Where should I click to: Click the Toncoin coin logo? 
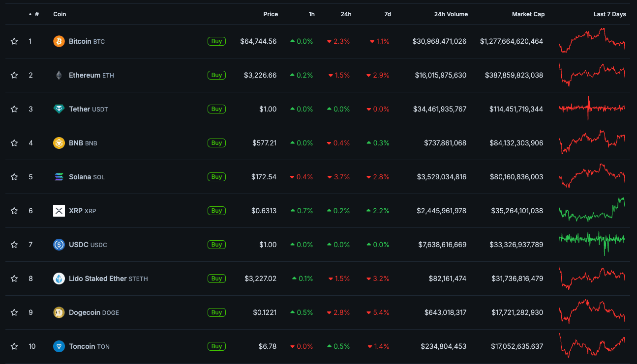pyautogui.click(x=59, y=346)
